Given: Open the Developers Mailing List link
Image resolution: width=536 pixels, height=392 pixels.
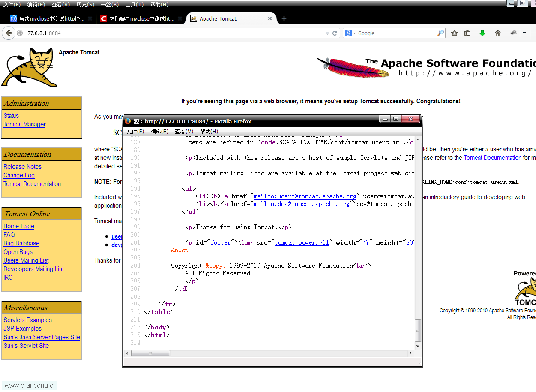Looking at the screenshot, I should (x=33, y=269).
